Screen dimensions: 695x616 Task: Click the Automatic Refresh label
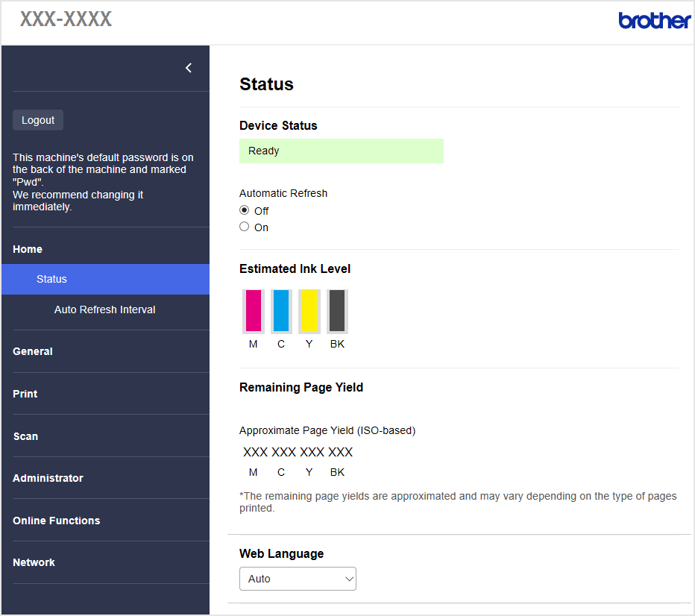[283, 193]
